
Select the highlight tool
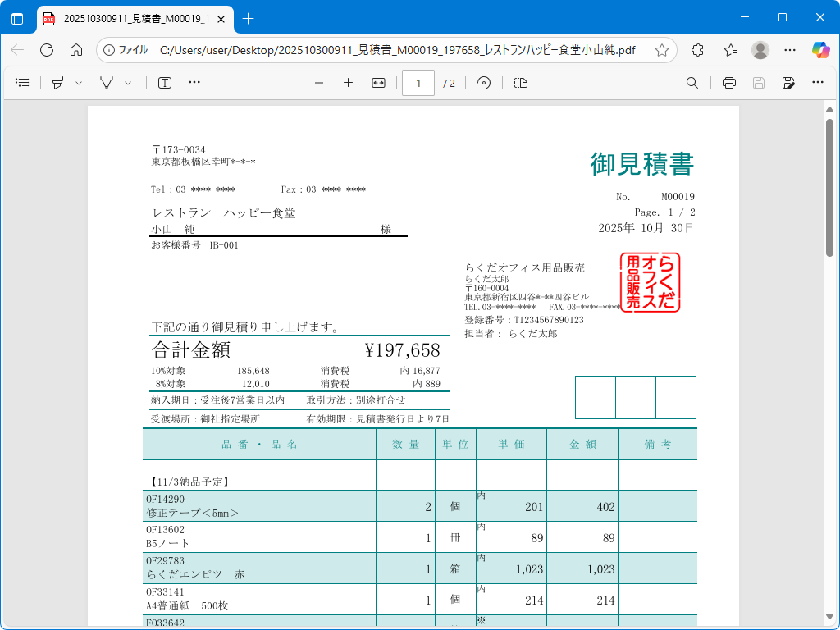tap(57, 83)
